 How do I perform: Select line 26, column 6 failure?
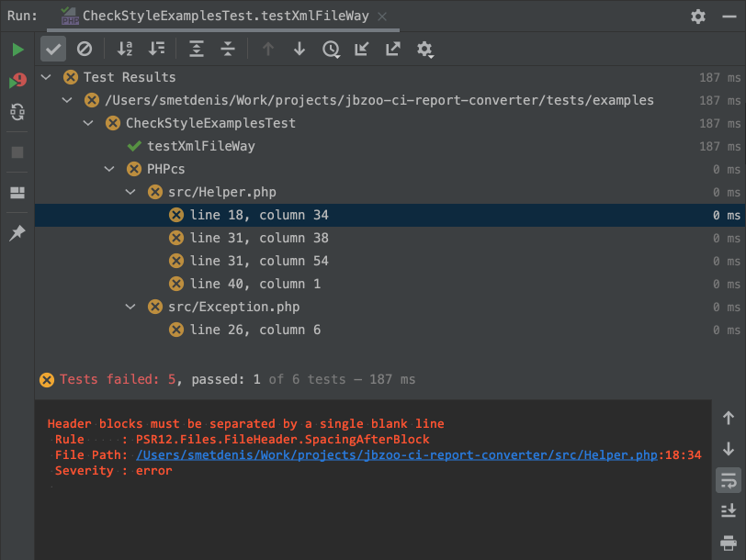point(390,330)
